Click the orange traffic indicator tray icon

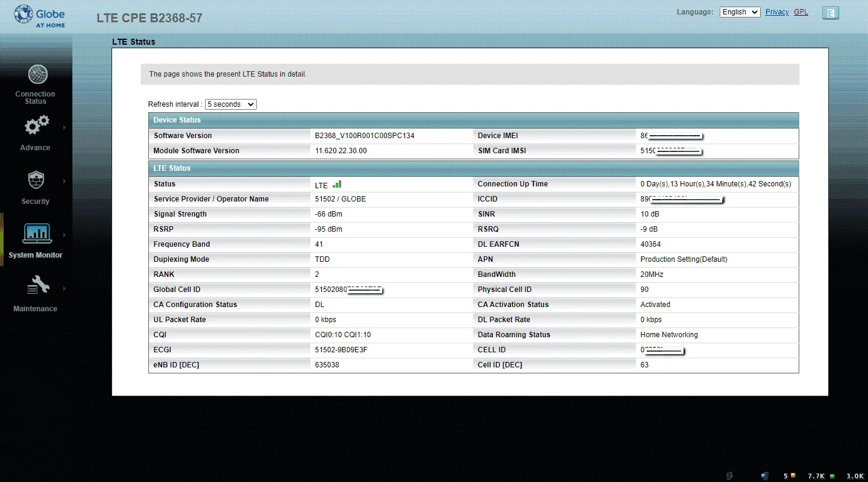point(793,475)
